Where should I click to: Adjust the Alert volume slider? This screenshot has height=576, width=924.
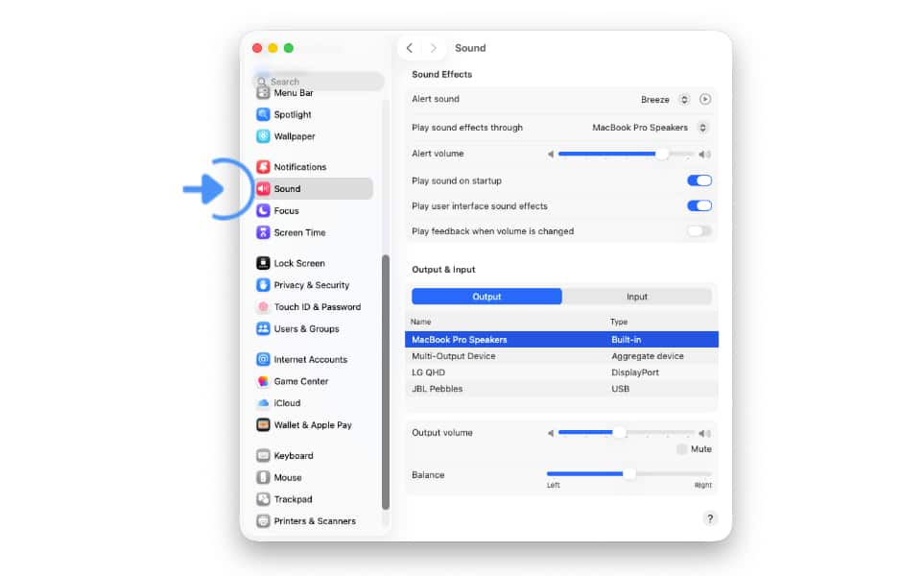point(626,154)
